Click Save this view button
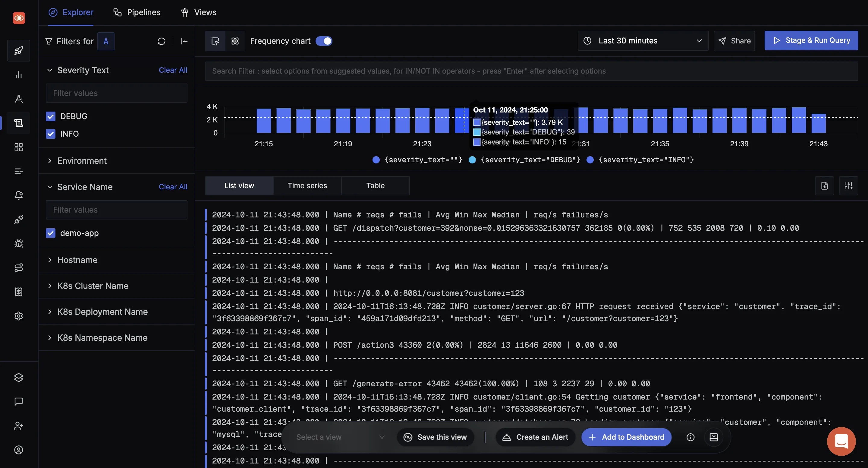 (x=435, y=437)
